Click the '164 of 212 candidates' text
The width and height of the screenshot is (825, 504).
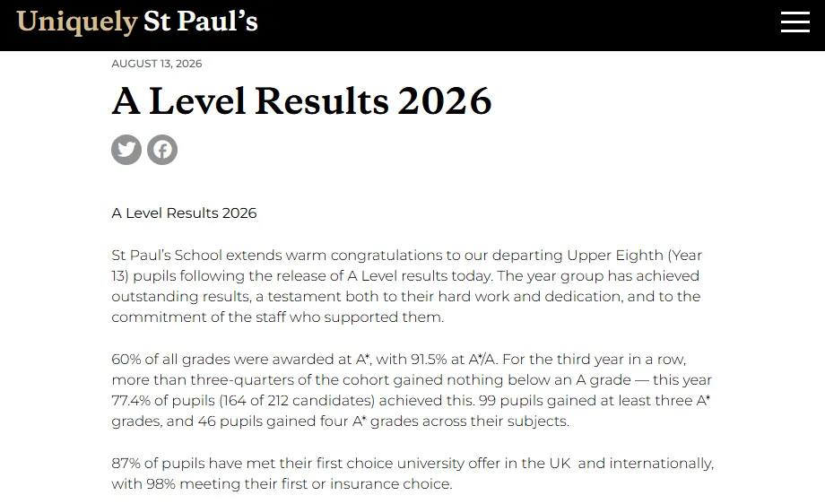297,400
